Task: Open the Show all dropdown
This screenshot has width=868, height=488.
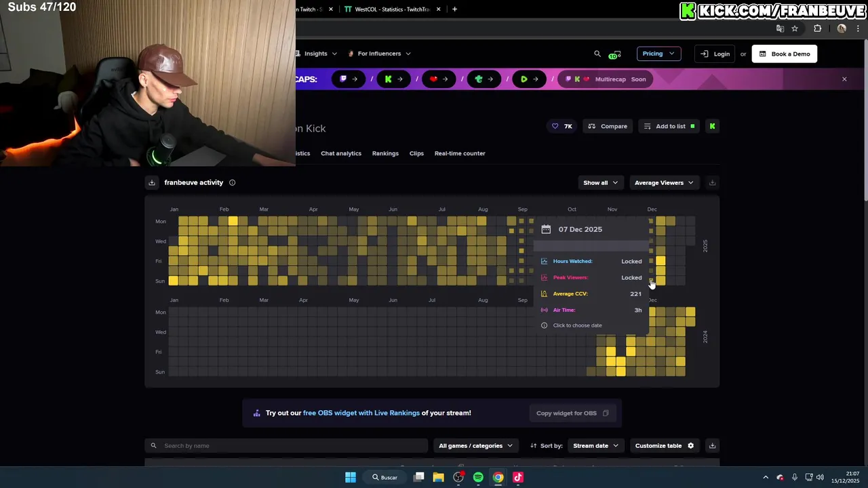Action: pyautogui.click(x=601, y=182)
